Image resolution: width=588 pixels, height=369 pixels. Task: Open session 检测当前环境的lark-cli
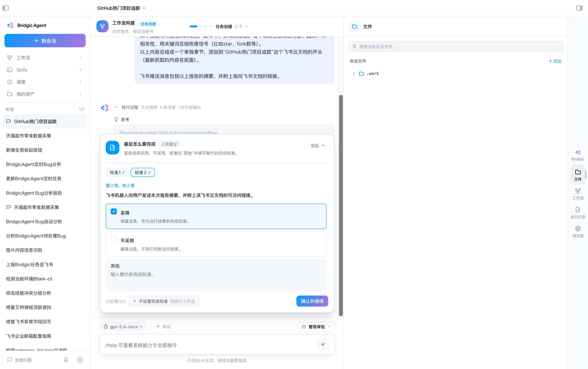point(45,279)
